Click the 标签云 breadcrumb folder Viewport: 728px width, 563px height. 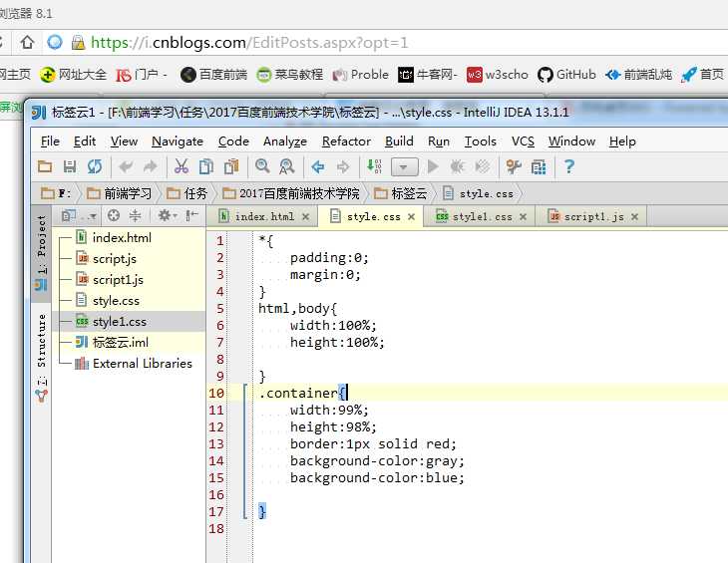point(401,193)
